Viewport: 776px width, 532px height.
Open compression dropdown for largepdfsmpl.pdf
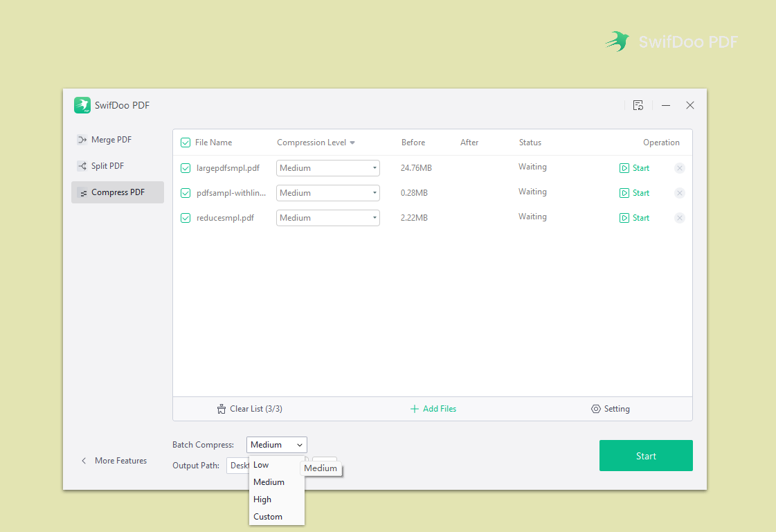327,168
